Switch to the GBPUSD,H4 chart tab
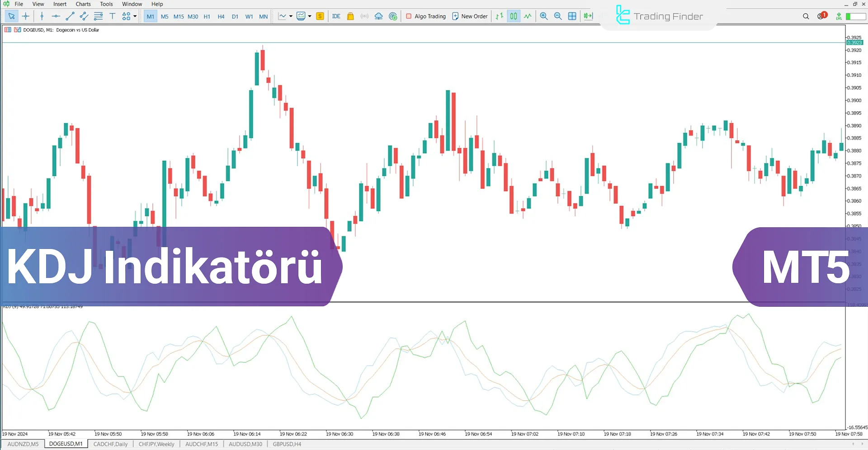This screenshot has width=868, height=450. (287, 444)
